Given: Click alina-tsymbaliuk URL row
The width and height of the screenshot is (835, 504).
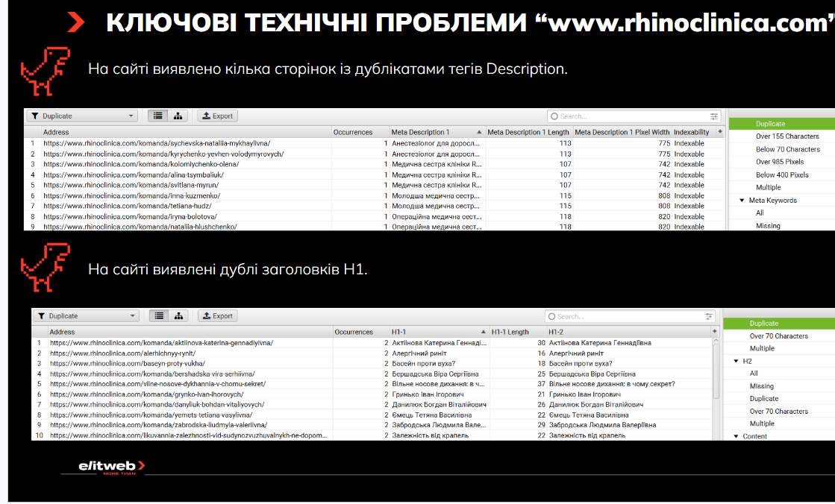Looking at the screenshot, I should click(x=134, y=174).
